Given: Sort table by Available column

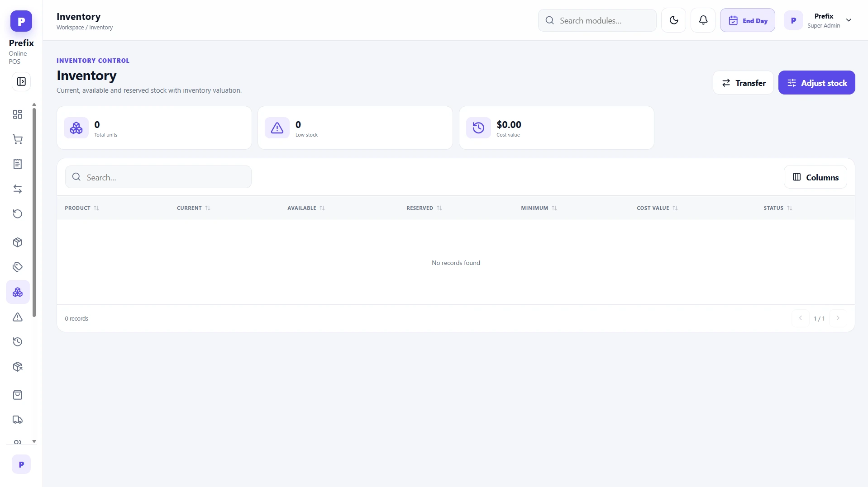Looking at the screenshot, I should [x=306, y=208].
